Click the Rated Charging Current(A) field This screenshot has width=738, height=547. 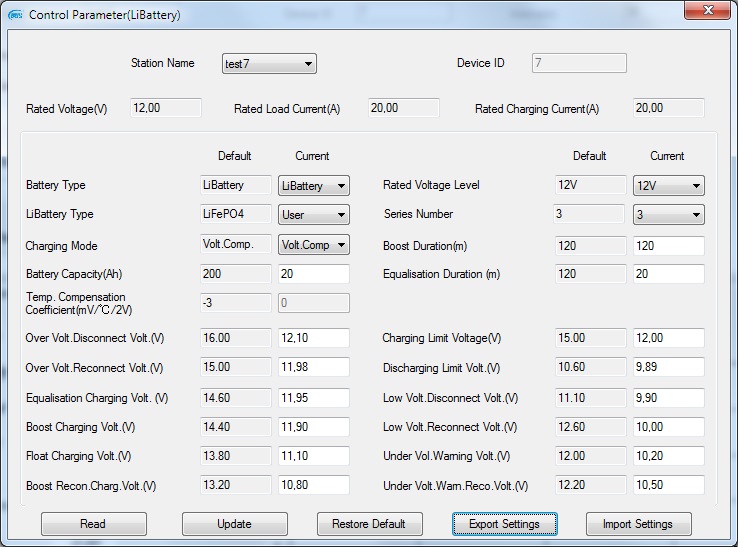pos(668,108)
